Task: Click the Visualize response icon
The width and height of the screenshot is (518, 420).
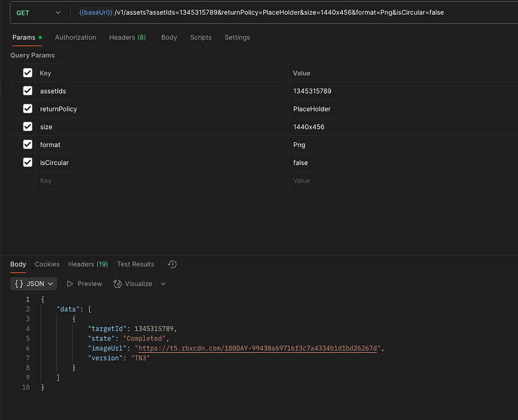Action: 132,283
